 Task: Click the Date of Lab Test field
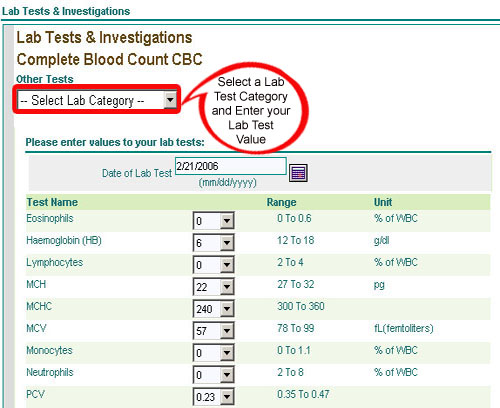point(231,166)
